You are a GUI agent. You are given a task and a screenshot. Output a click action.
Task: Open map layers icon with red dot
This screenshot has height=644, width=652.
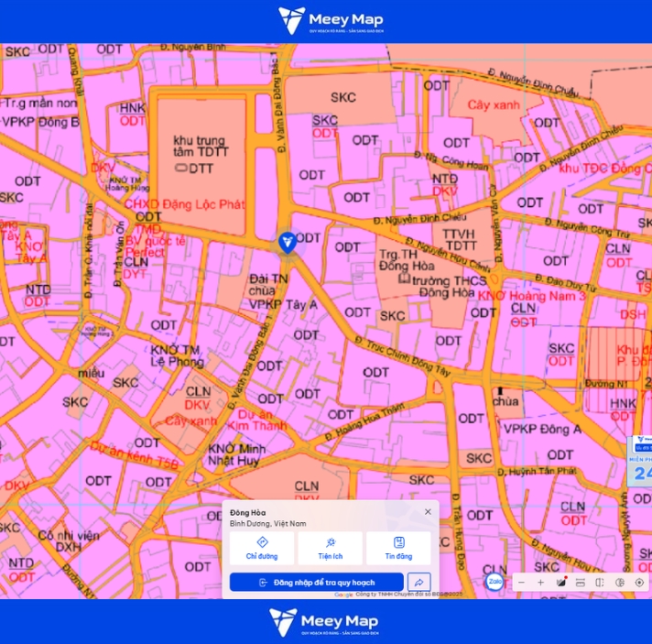point(561,582)
